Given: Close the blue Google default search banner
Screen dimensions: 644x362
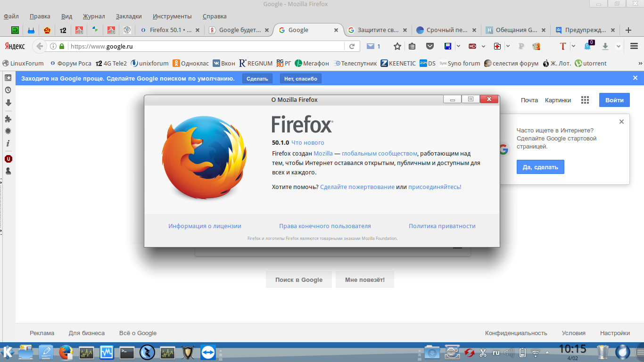Looking at the screenshot, I should (x=635, y=78).
